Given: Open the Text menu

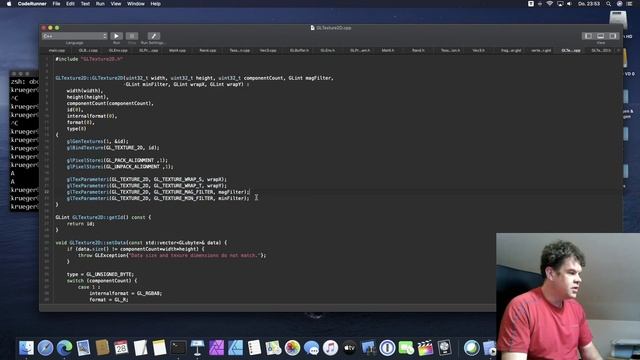Looking at the screenshot, I should pyautogui.click(x=85, y=4).
